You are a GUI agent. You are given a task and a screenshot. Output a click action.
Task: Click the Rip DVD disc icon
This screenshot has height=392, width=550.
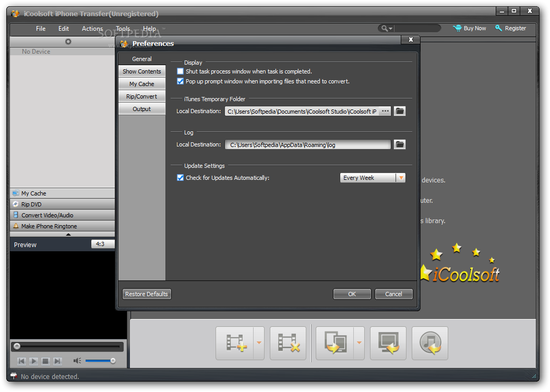coord(16,204)
